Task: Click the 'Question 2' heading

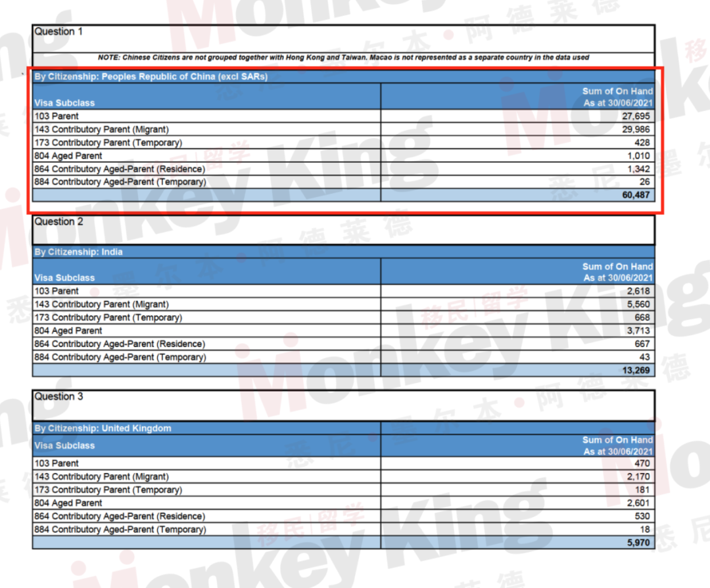Action: click(x=59, y=221)
